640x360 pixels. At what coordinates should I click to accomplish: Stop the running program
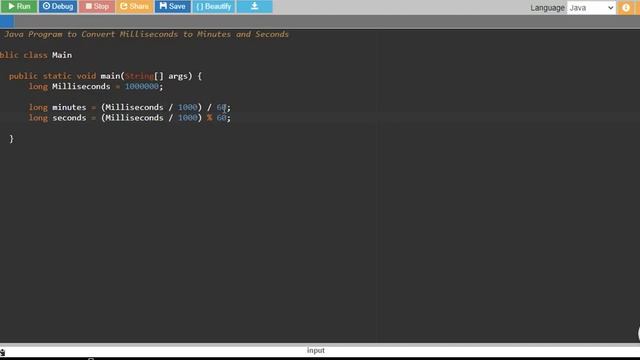tap(97, 7)
